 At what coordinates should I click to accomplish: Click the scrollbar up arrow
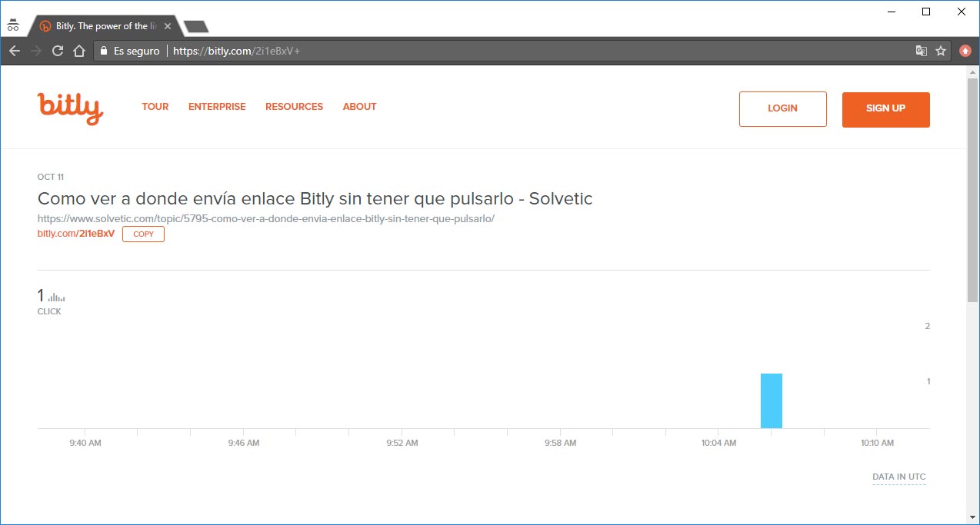click(972, 71)
